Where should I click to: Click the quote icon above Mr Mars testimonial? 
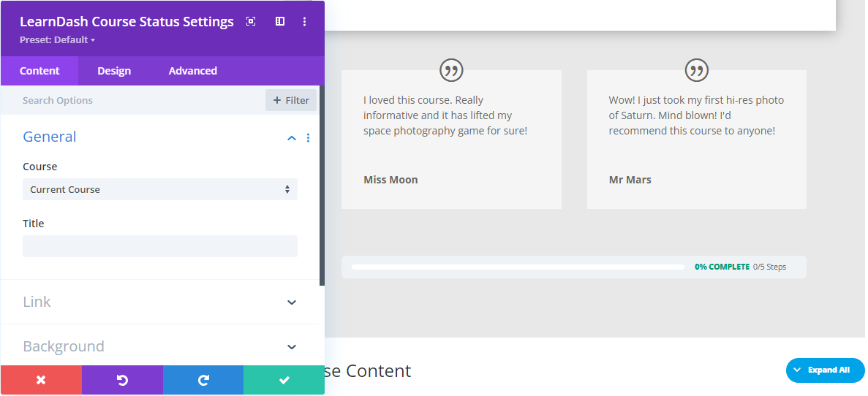click(696, 70)
